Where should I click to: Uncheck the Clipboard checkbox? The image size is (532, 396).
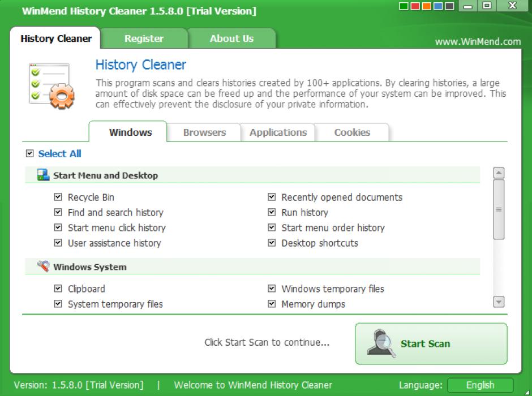(x=58, y=289)
